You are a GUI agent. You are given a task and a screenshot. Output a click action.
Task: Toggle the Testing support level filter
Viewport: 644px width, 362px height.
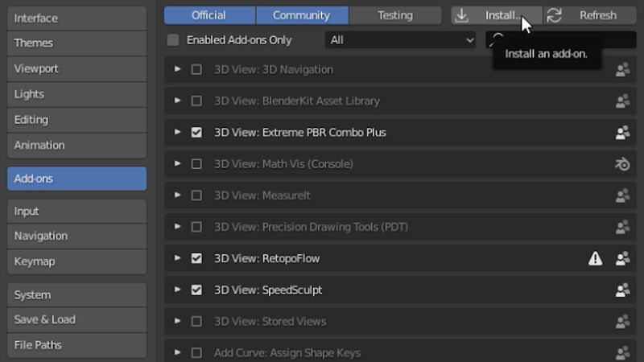click(x=395, y=15)
